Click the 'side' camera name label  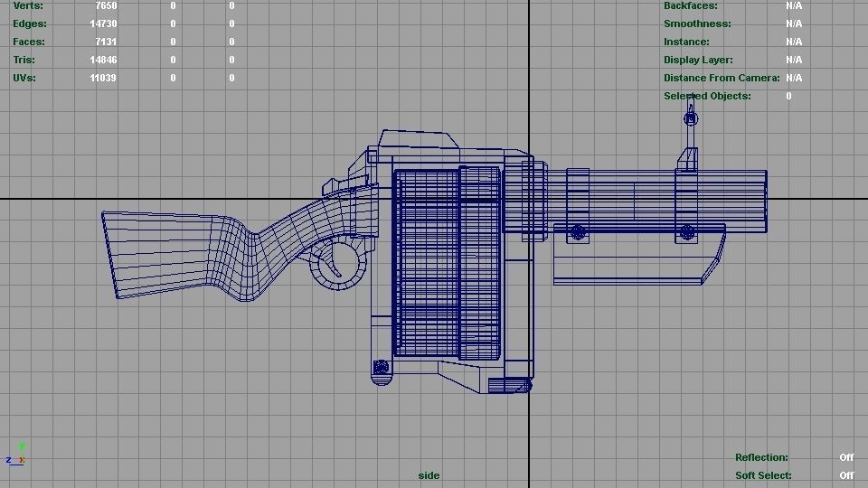point(429,475)
